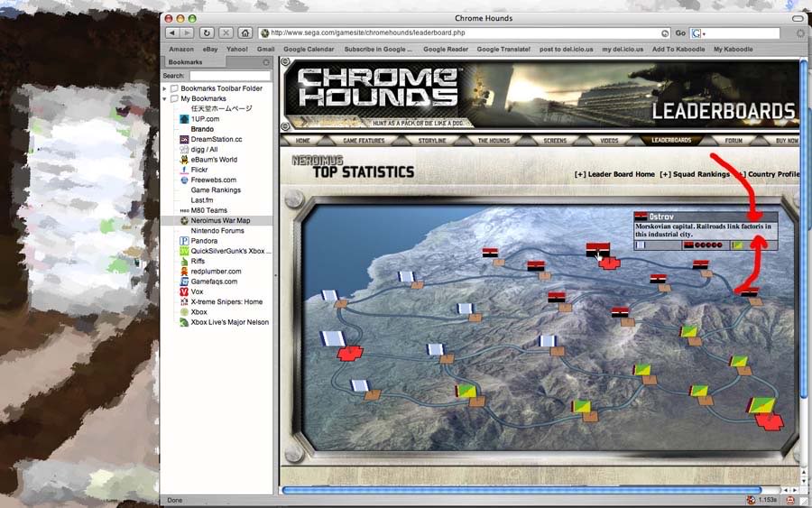Open the X-treme Snipers: Home bookmark icon
812x508 pixels.
pyautogui.click(x=184, y=302)
